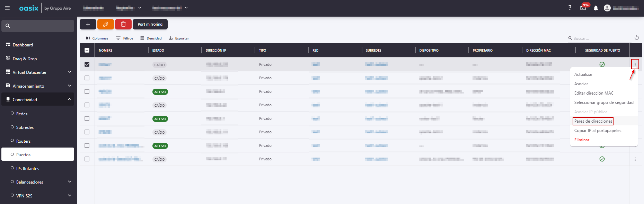The height and width of the screenshot is (204, 644).
Task: Open the tasks icon with 99+ badge
Action: 583,8
